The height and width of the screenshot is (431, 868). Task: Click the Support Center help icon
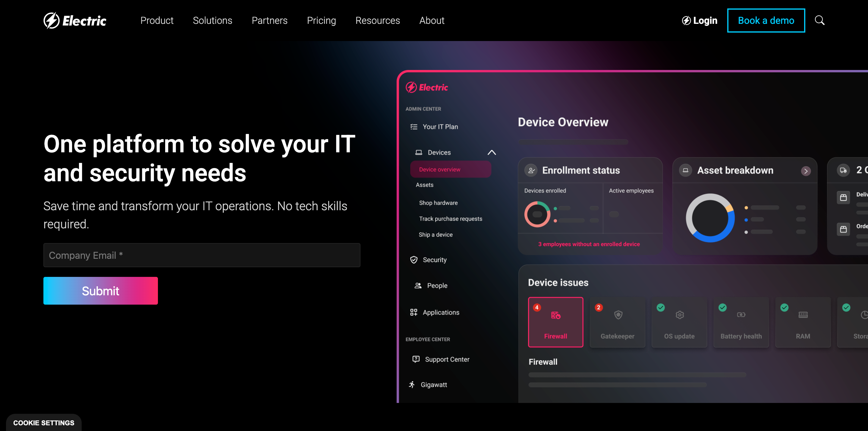416,359
